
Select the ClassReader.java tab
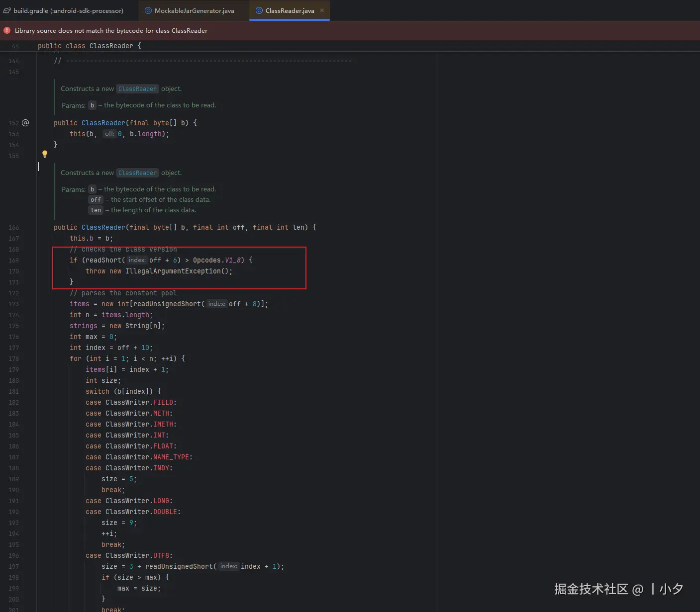coord(290,10)
